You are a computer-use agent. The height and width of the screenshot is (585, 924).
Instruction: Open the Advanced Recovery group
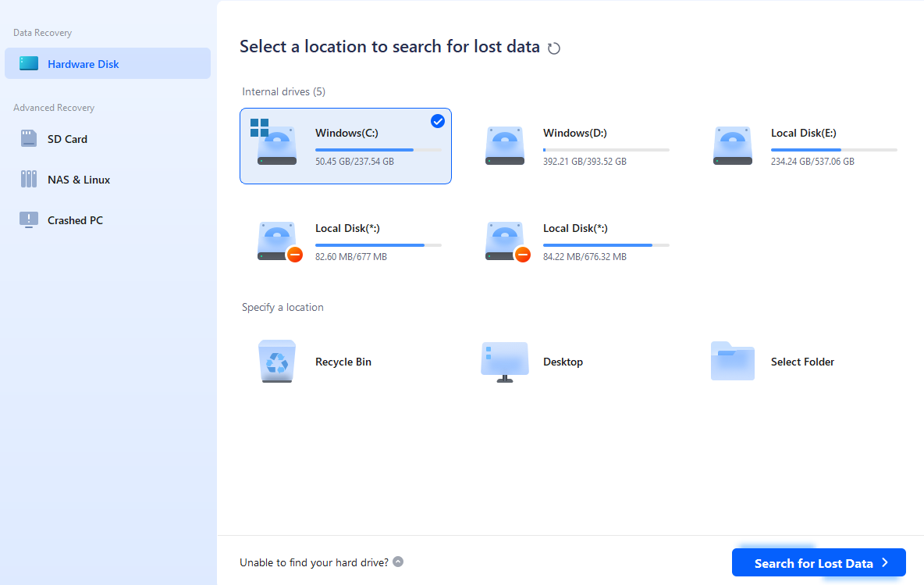coord(53,107)
